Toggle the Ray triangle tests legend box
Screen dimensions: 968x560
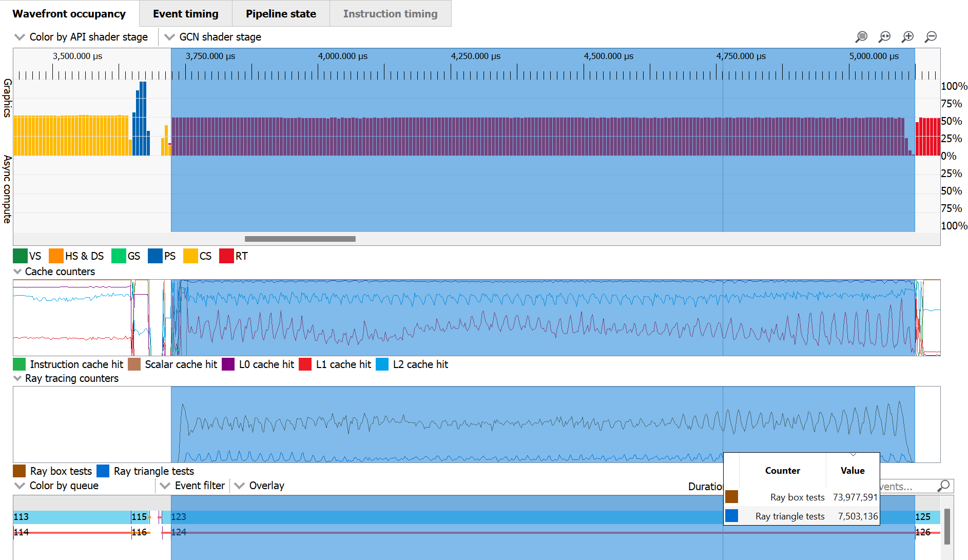point(103,471)
